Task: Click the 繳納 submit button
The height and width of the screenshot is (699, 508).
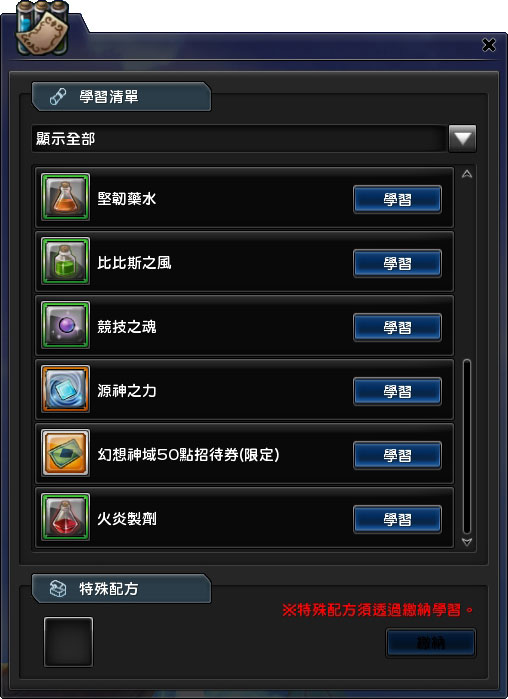Action: 430,643
